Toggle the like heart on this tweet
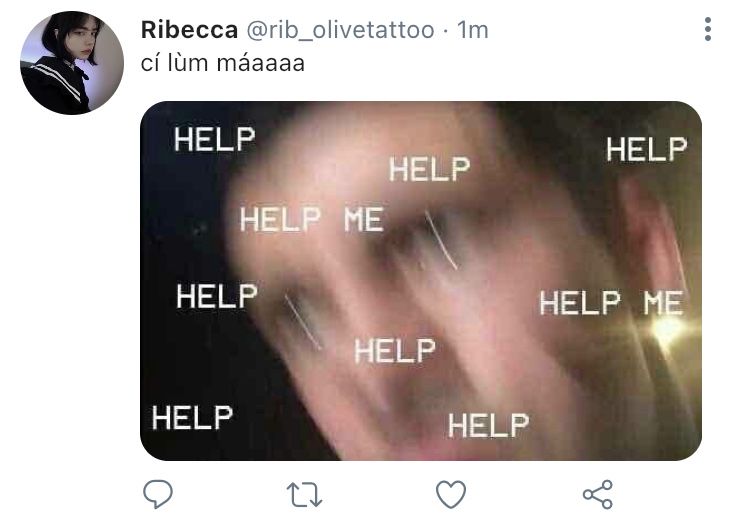Screen dimensions: 750x521 [x=451, y=494]
